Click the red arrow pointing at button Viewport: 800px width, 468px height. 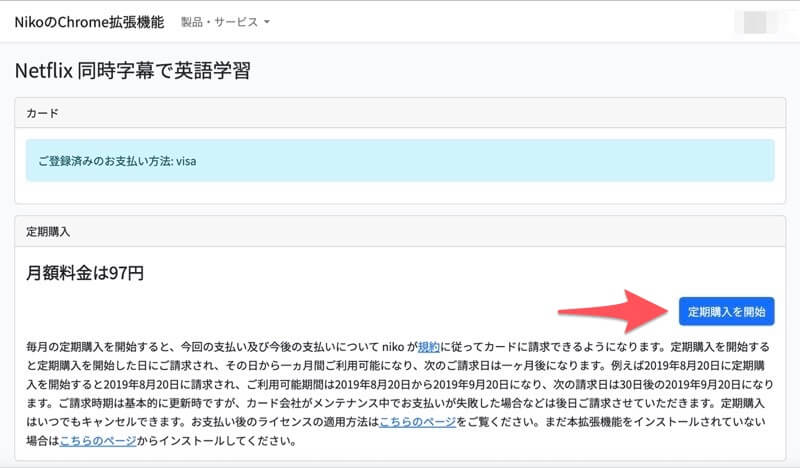(610, 311)
